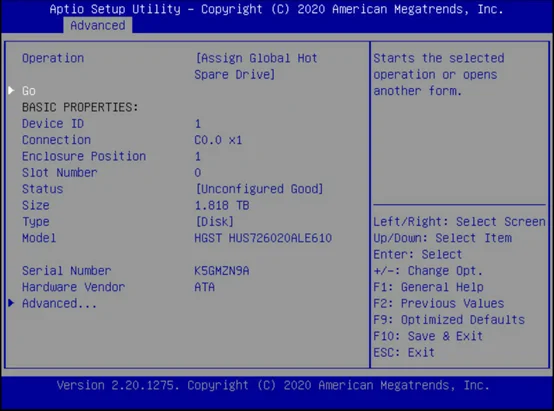554x411 pixels.
Task: Click the F10: Save & Exit hint
Action: 428,336
